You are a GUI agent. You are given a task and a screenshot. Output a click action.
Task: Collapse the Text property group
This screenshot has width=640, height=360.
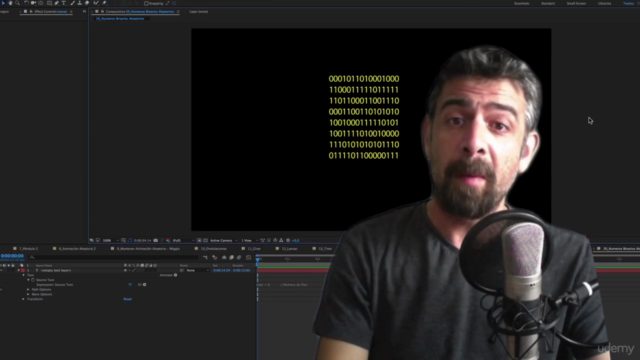pyautogui.click(x=23, y=275)
